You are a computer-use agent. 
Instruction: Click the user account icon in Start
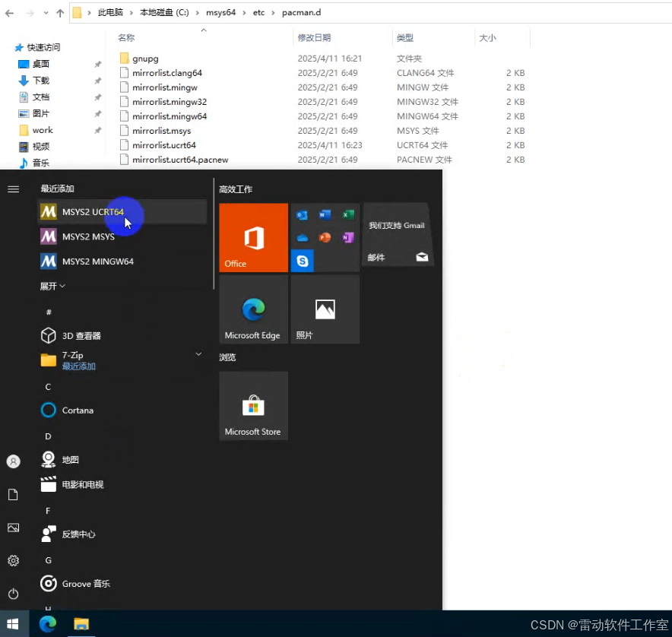[13, 461]
